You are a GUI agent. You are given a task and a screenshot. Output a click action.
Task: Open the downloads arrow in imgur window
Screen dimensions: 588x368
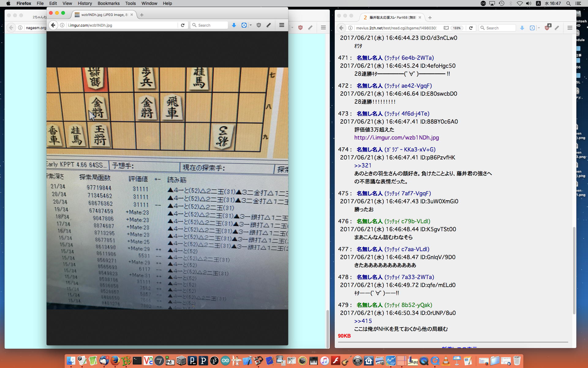click(x=234, y=25)
